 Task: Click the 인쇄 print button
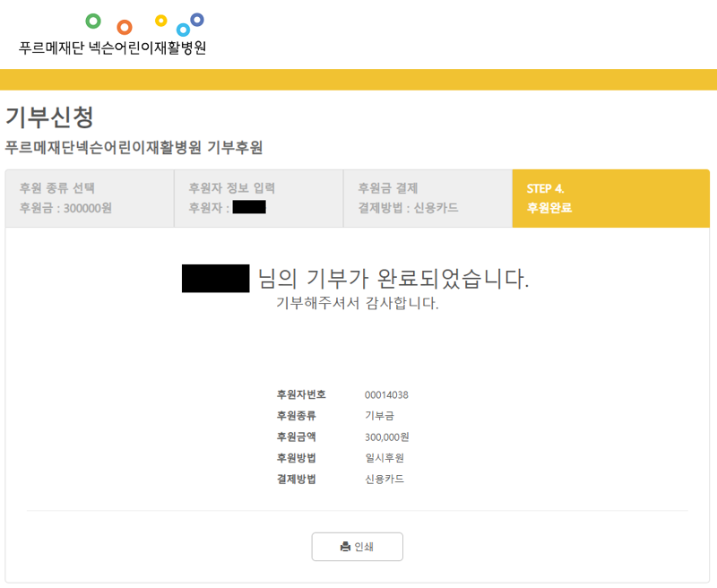357,547
